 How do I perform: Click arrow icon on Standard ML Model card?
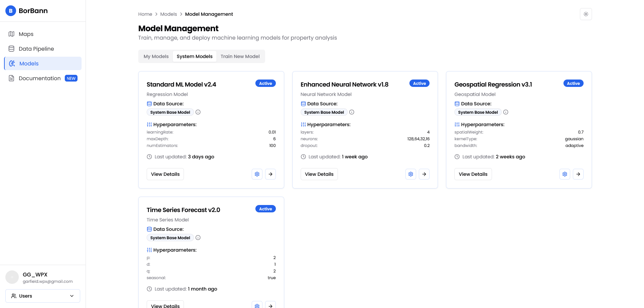coord(270,174)
